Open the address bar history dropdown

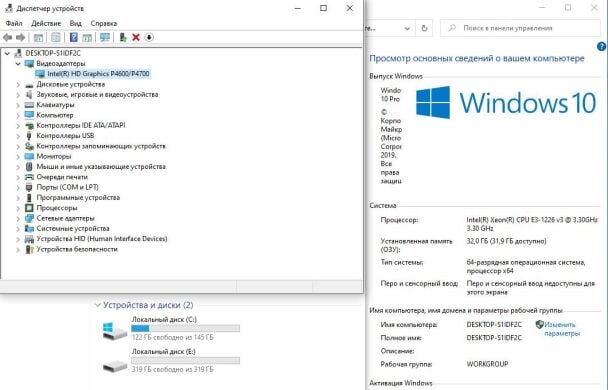tap(407, 28)
